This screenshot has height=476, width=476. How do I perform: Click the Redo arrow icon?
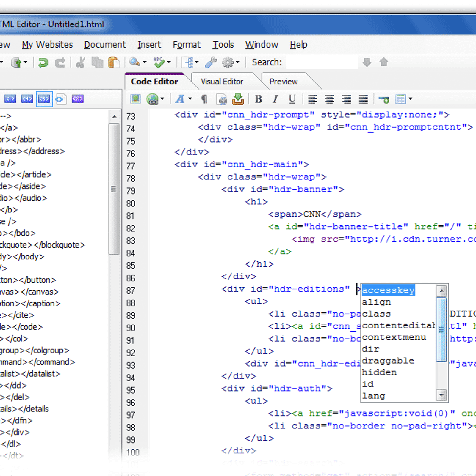pos(60,62)
